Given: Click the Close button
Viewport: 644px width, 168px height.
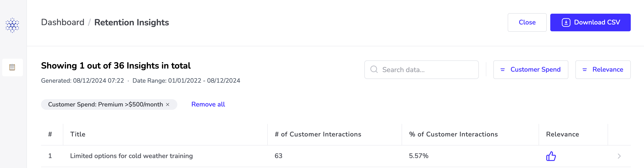Looking at the screenshot, I should 527,22.
